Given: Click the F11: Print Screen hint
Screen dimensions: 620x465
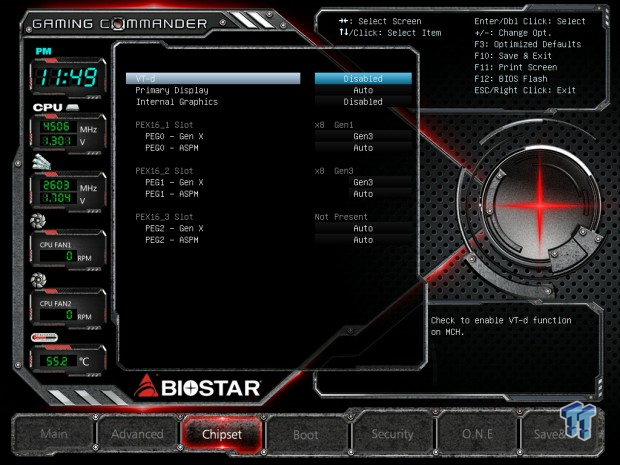Looking at the screenshot, I should point(516,67).
